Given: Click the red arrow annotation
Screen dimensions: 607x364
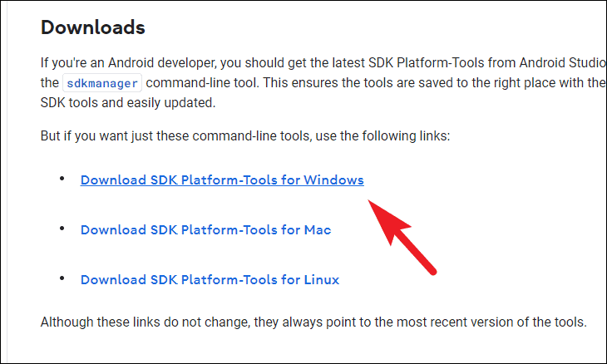Looking at the screenshot, I should [401, 237].
